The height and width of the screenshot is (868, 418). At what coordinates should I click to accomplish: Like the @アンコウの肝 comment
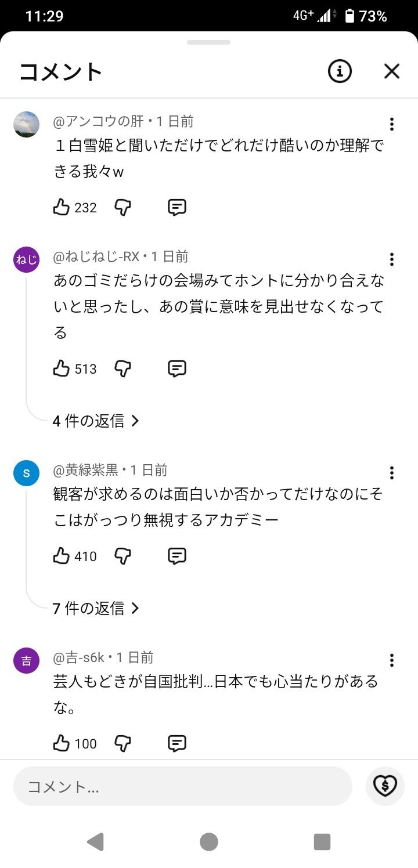62,207
